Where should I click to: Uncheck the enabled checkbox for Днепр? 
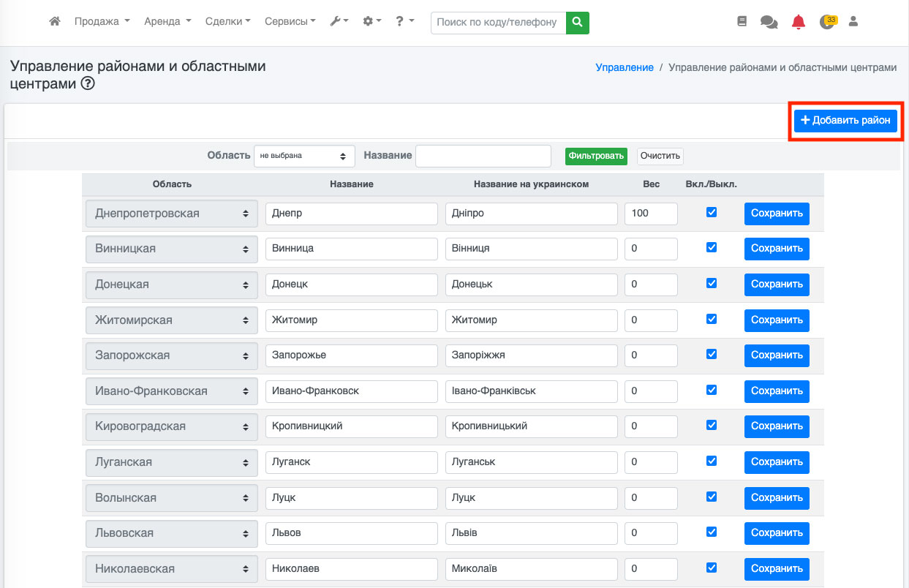coord(711,212)
